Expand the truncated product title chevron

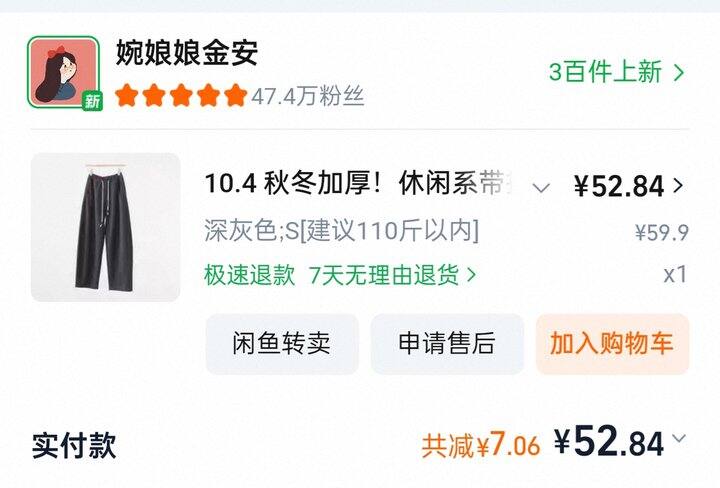tap(541, 187)
